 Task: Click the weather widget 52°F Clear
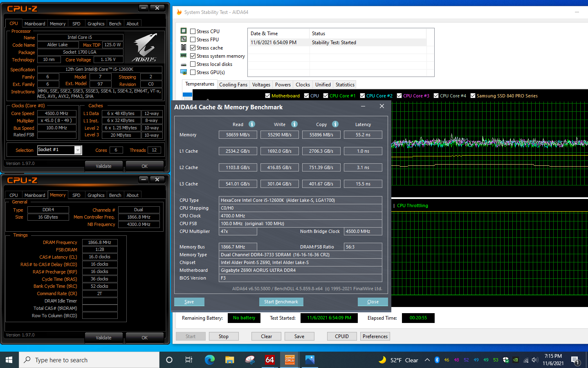click(398, 360)
